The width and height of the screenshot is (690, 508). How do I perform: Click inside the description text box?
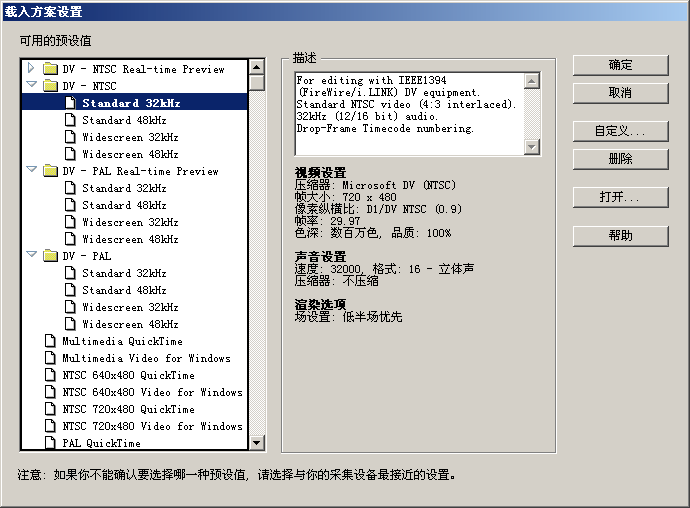pyautogui.click(x=409, y=114)
